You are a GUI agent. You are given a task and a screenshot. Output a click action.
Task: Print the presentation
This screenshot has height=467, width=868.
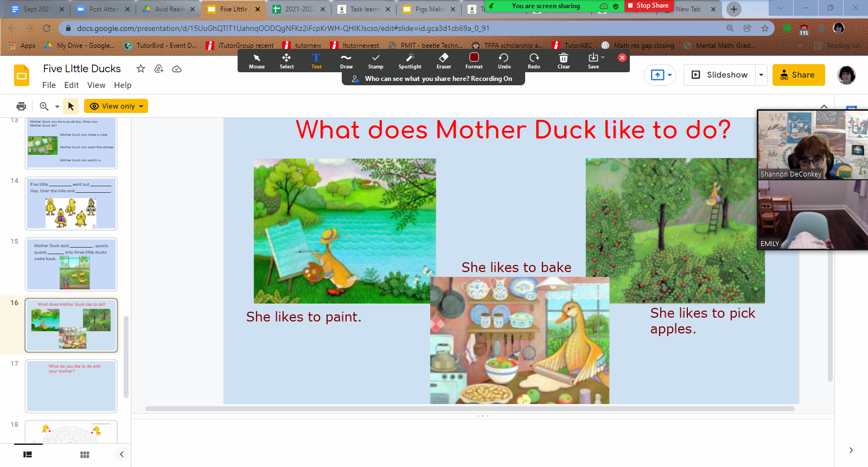click(x=21, y=106)
